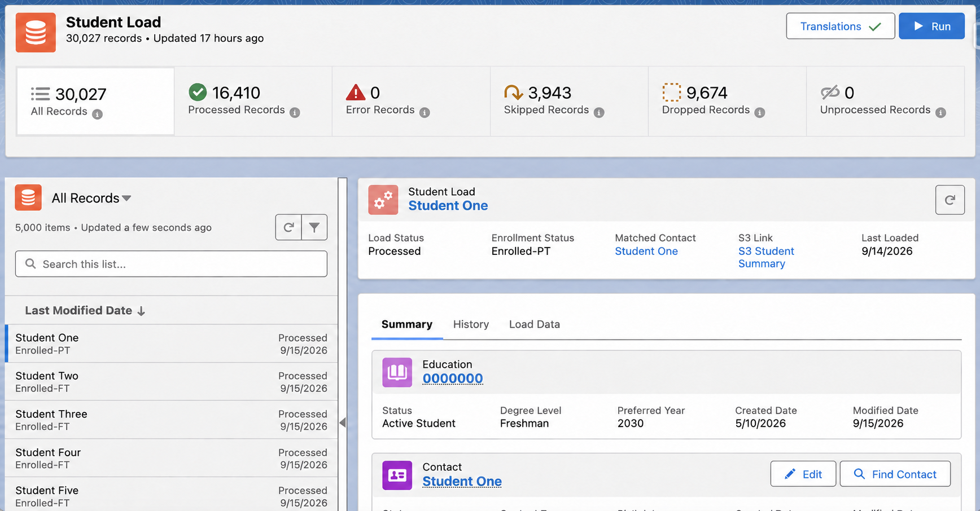Select the Dropped Records stats tile
980x511 pixels.
point(727,102)
